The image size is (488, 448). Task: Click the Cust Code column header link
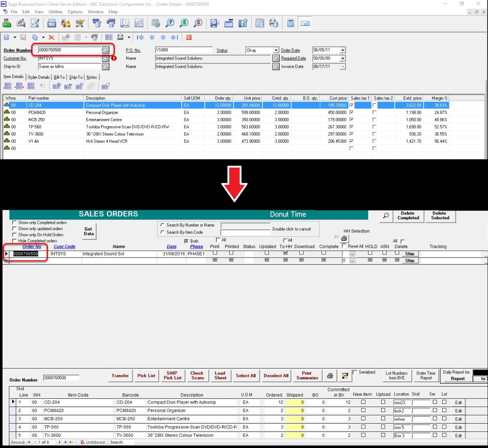point(64,247)
